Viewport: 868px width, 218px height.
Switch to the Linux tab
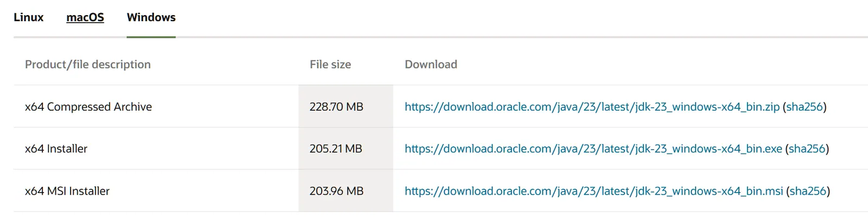click(x=28, y=17)
